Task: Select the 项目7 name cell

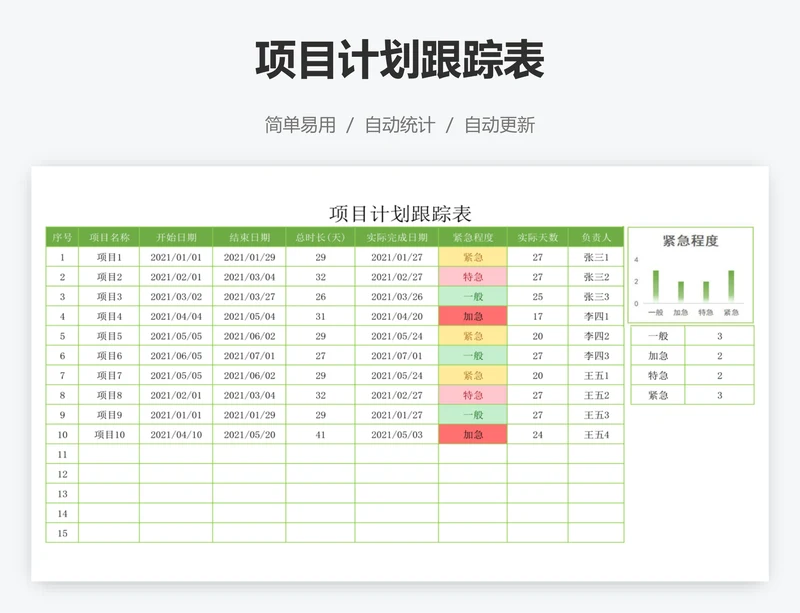Action: (x=109, y=376)
